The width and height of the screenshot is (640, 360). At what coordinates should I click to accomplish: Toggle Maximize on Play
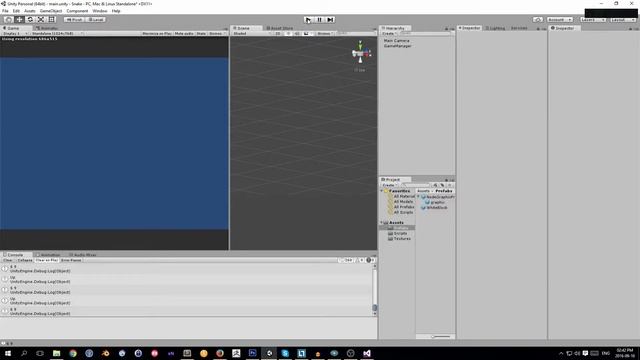point(157,33)
